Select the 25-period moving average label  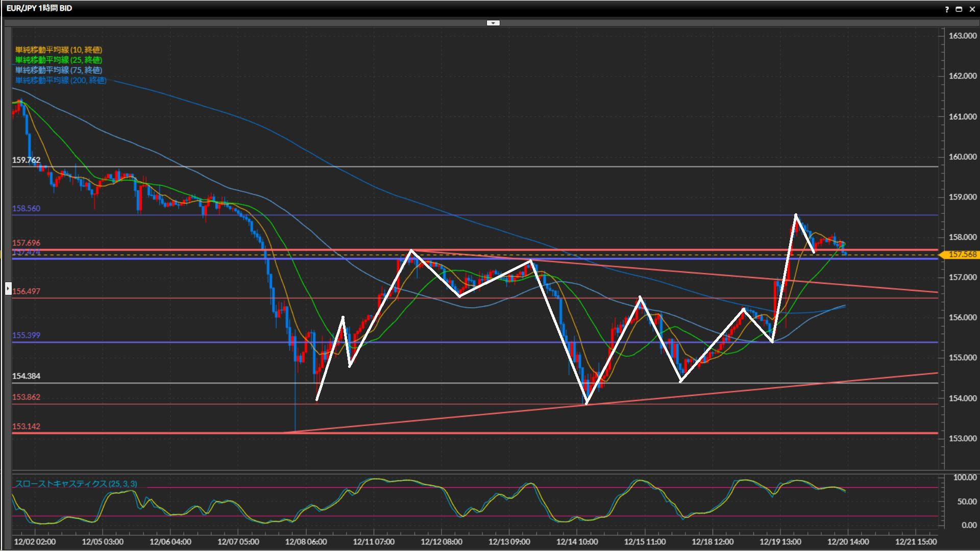(58, 60)
